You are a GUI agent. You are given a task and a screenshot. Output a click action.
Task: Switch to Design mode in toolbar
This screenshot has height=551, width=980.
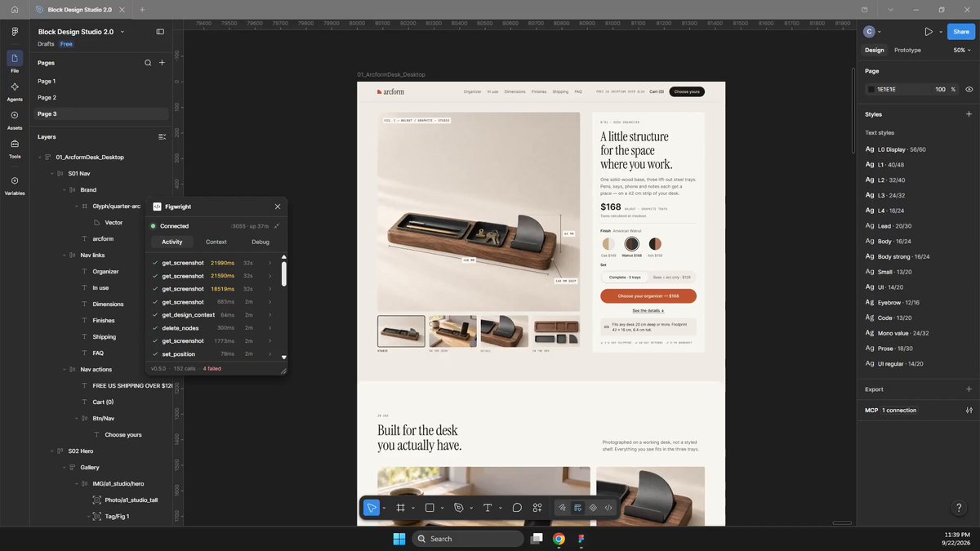(577, 508)
